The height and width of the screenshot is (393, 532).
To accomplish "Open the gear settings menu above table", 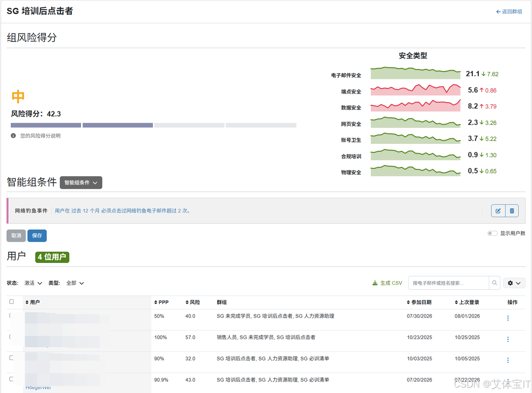I will pyautogui.click(x=514, y=283).
